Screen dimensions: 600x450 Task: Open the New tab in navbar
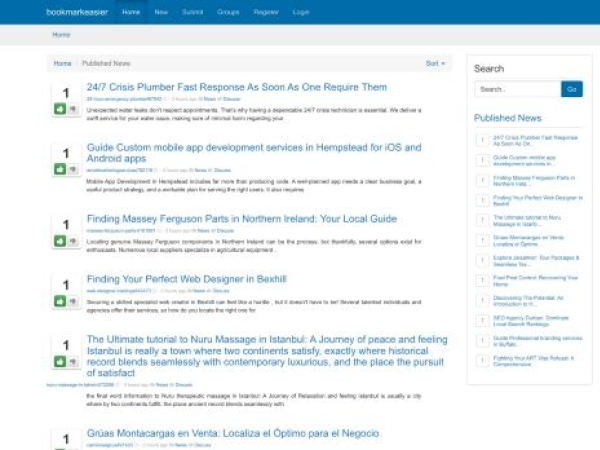pyautogui.click(x=161, y=12)
